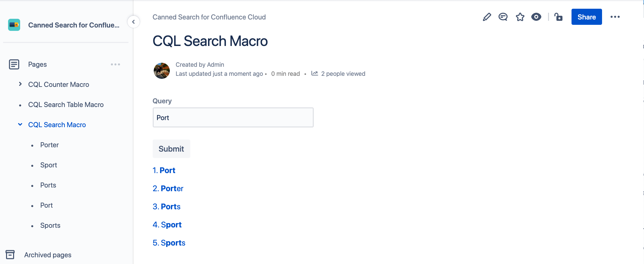The width and height of the screenshot is (644, 264).
Task: Open the Sports page in sidebar
Action: point(50,225)
